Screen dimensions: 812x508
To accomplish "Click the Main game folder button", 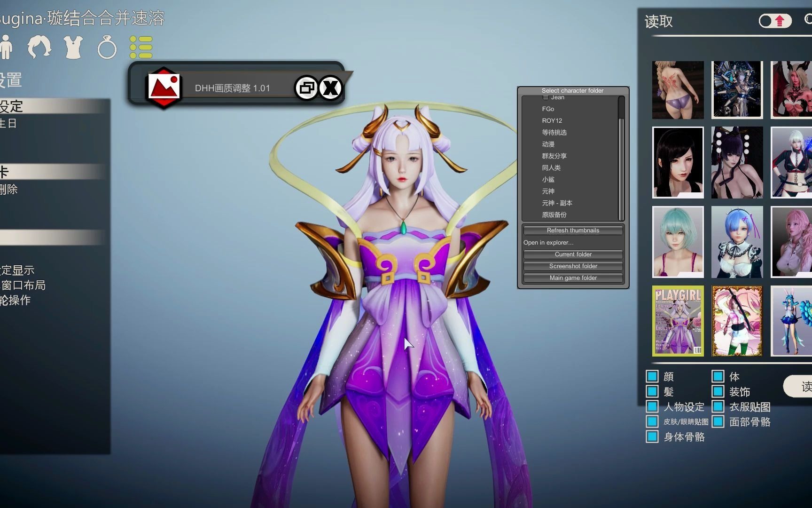I will tap(573, 278).
